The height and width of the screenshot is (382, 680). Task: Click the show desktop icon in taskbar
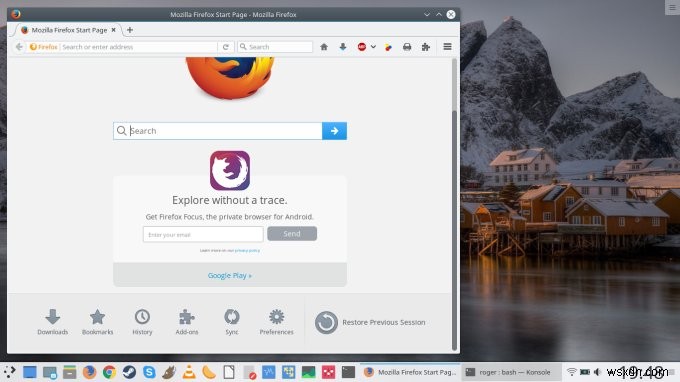click(x=30, y=372)
